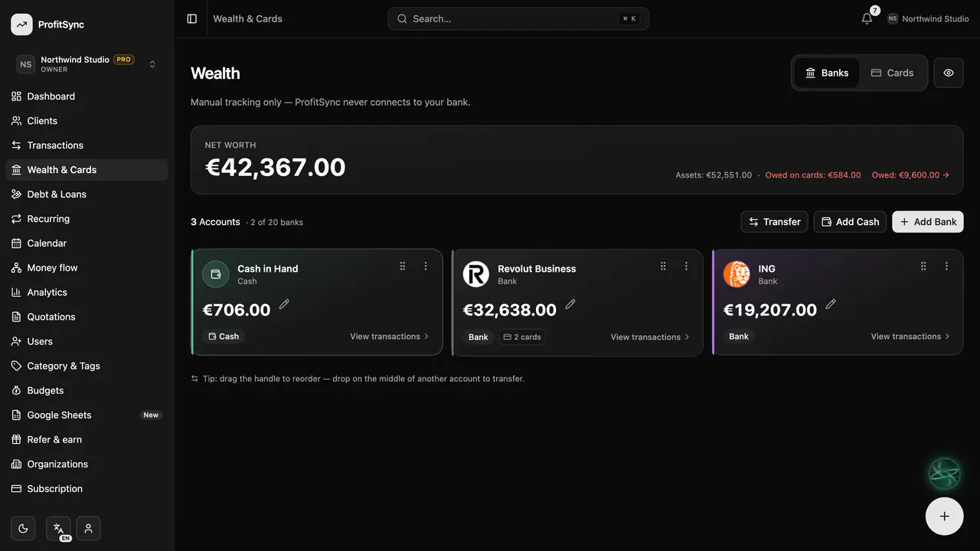Open the notifications bell
980x551 pixels.
coord(867,18)
